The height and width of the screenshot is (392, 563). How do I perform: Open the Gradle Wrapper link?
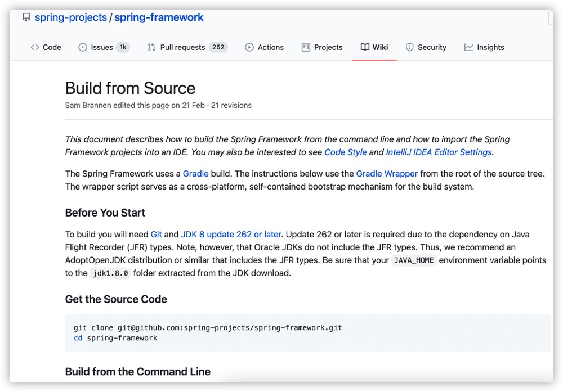click(x=387, y=174)
